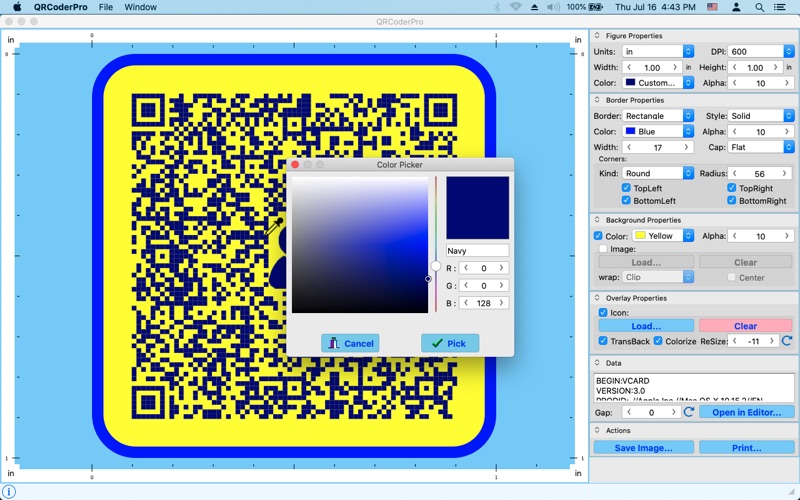The width and height of the screenshot is (800, 500).
Task: Open the DPI dropdown
Action: pos(761,52)
